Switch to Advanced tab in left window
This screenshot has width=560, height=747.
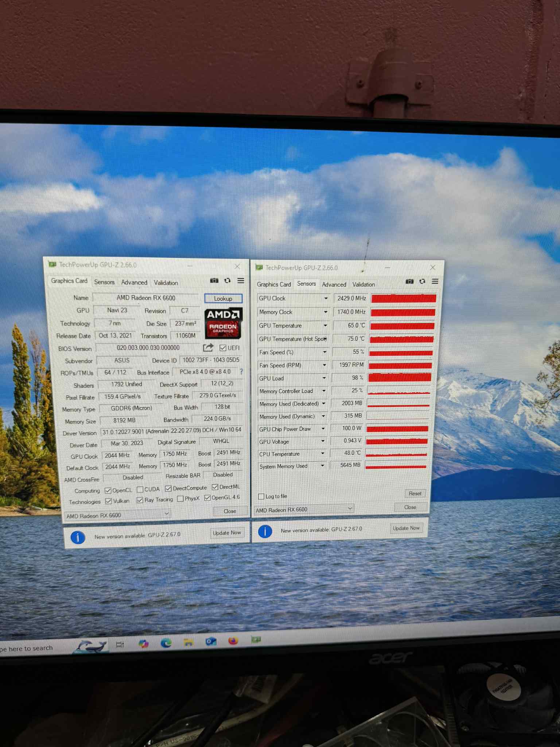pyautogui.click(x=134, y=282)
